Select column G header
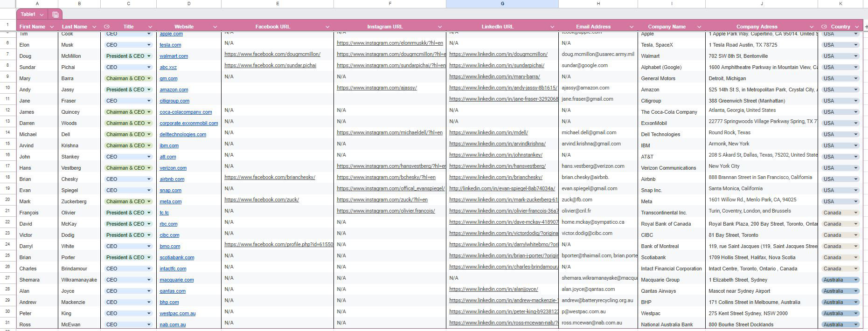 pos(502,4)
